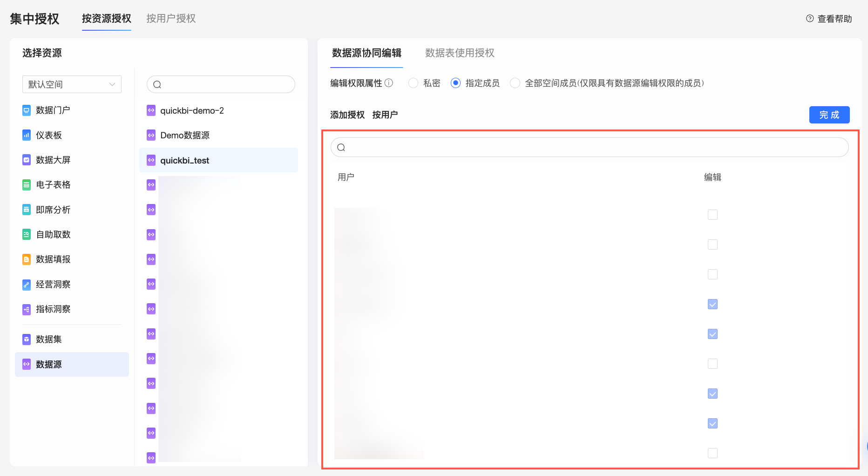Select the quickbi-demo-2 data source

tap(218, 110)
